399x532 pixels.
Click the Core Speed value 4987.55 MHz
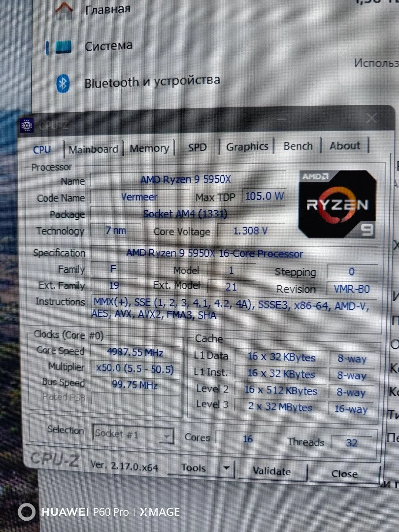[x=135, y=352]
